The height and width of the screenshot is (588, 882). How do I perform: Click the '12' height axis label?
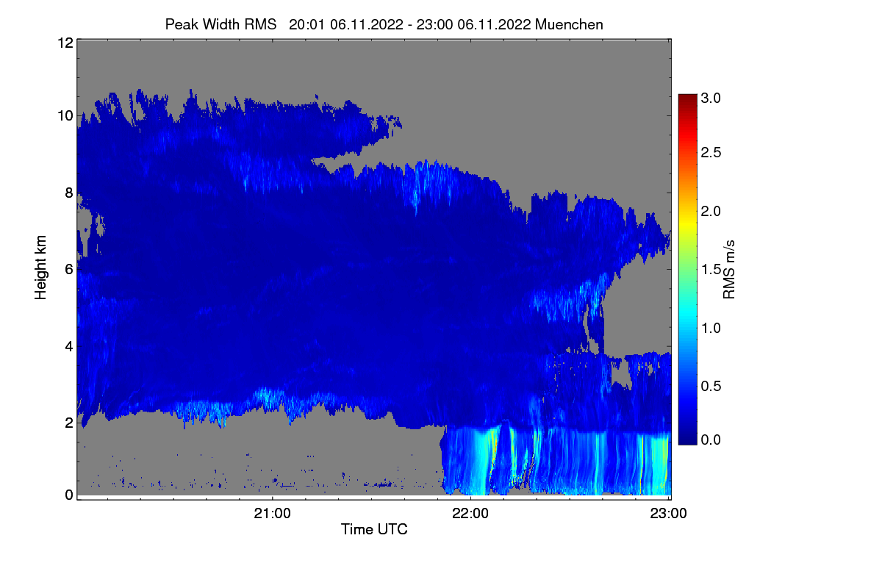click(64, 43)
